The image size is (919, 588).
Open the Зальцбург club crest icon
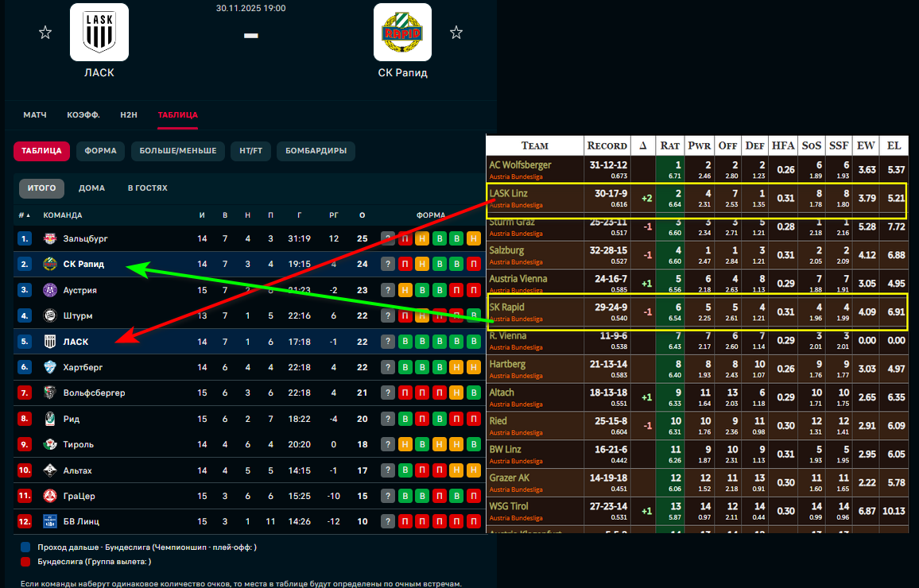[50, 238]
